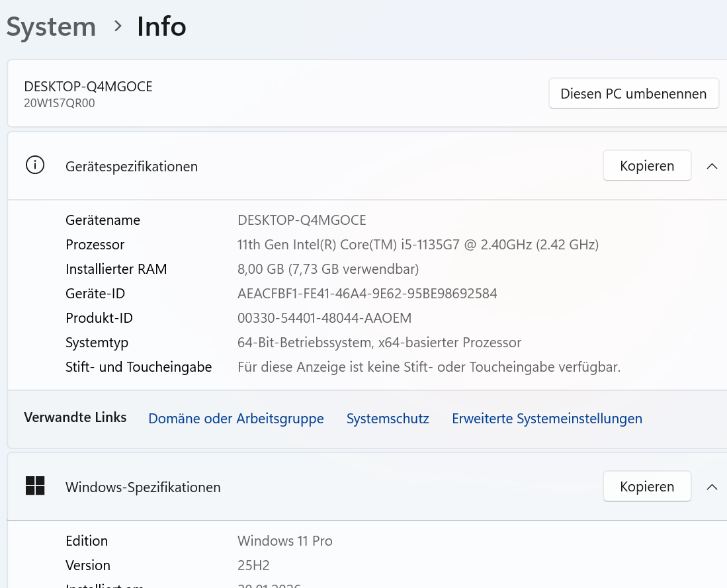Go back to System in breadcrumb
The image size is (727, 588).
pos(51,26)
